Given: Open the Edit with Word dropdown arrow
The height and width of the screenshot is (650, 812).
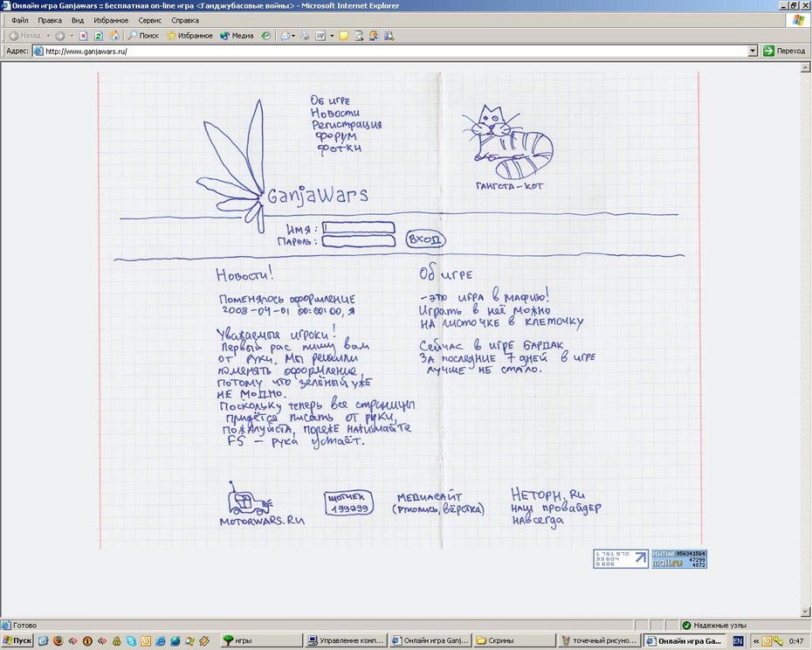Looking at the screenshot, I should tap(332, 36).
